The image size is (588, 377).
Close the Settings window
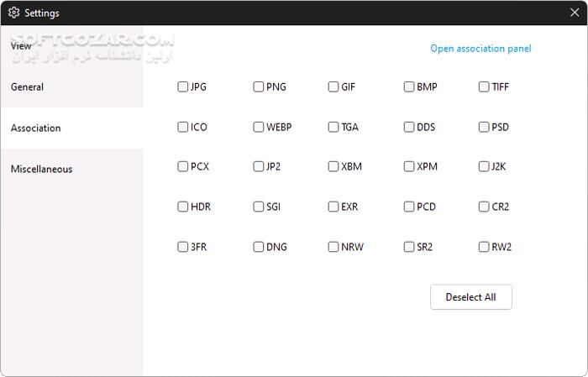(x=575, y=13)
